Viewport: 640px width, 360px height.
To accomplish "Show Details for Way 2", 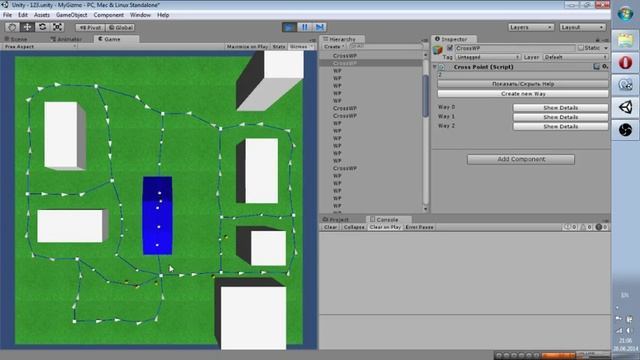I will tap(560, 127).
